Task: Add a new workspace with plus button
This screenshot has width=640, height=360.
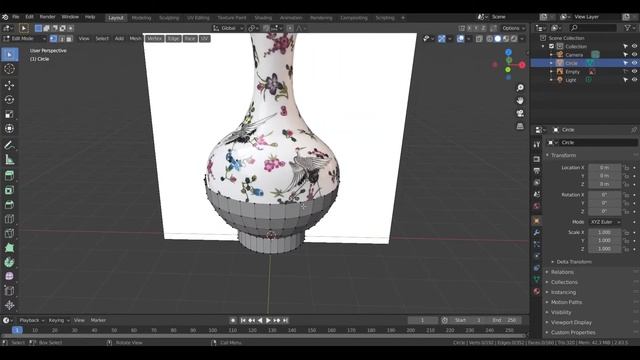Action: 403,18
